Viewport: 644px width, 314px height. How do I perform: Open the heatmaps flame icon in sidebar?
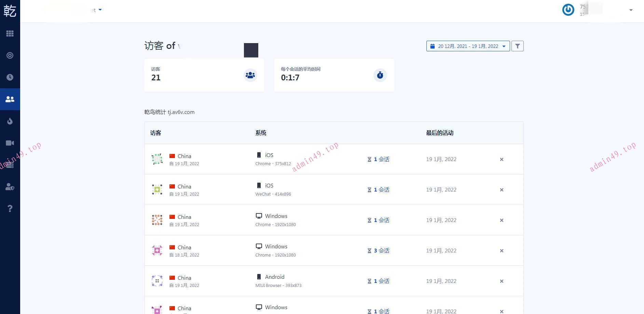tap(10, 121)
